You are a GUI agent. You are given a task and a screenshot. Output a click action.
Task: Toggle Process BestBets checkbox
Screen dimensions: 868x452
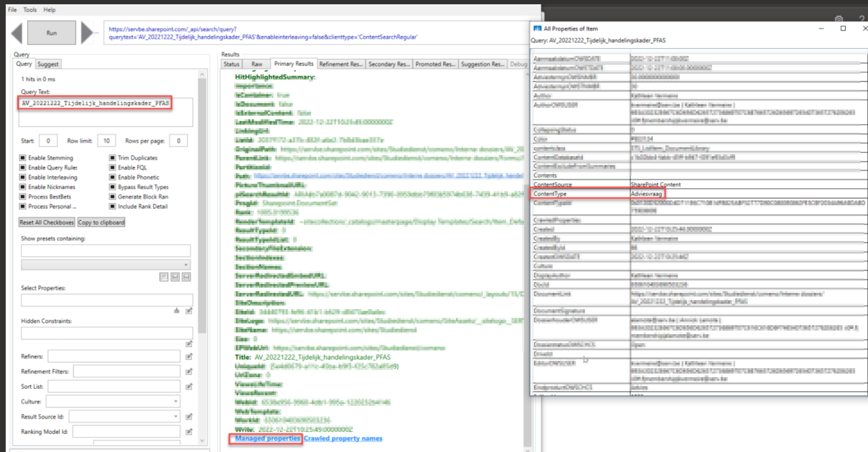(x=23, y=197)
